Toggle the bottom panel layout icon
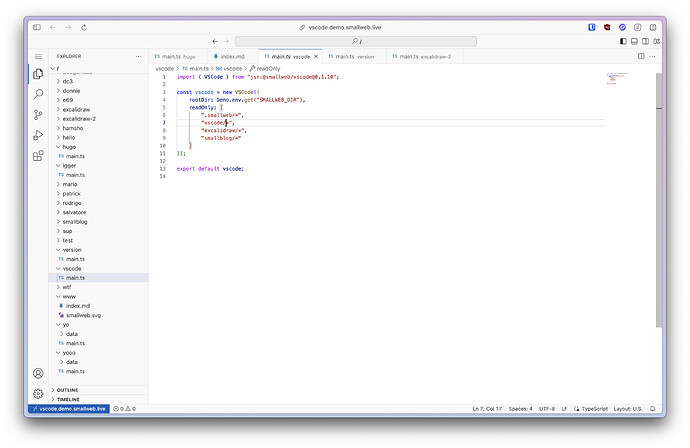This screenshot has width=690, height=448. click(x=634, y=41)
